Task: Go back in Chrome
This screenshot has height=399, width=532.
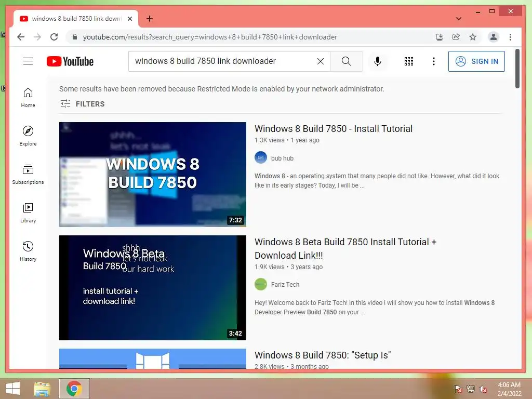Action: [21, 37]
